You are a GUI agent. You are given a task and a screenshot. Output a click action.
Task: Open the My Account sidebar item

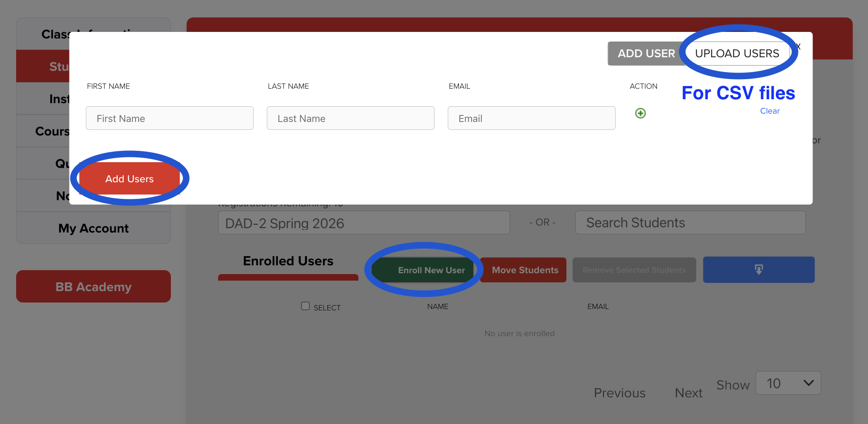pos(94,228)
